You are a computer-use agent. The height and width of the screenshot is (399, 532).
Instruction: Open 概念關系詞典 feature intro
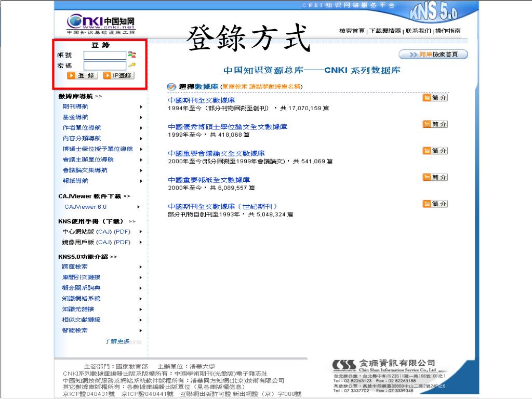(82, 288)
